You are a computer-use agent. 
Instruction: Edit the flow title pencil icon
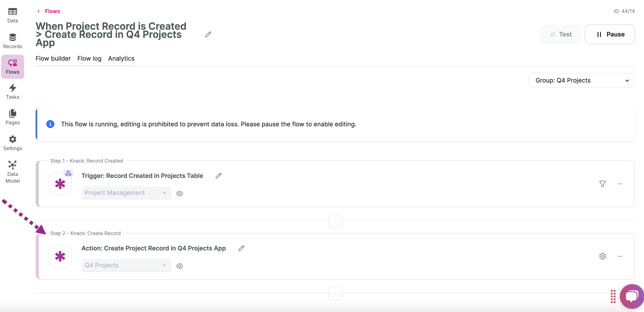208,34
